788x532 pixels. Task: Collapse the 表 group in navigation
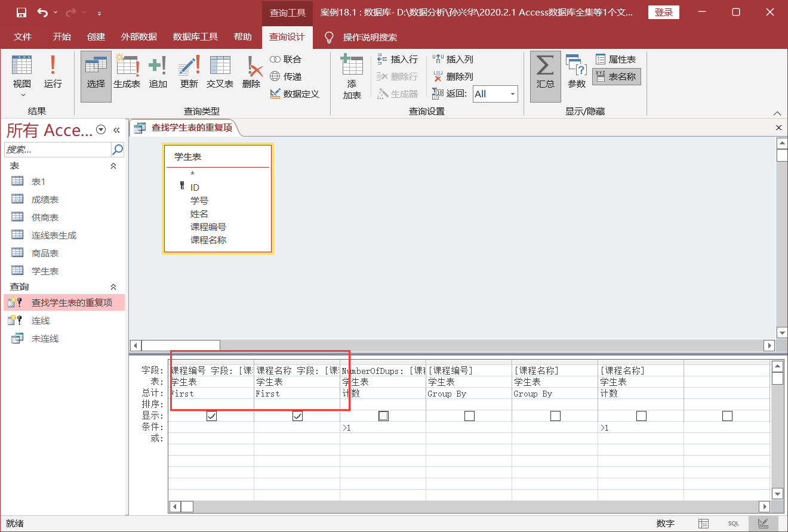pos(113,166)
